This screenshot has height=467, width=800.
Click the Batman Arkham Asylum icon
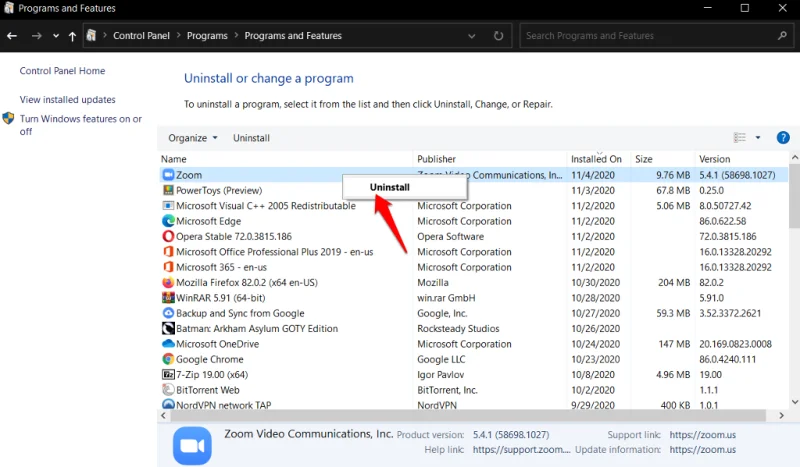click(168, 328)
